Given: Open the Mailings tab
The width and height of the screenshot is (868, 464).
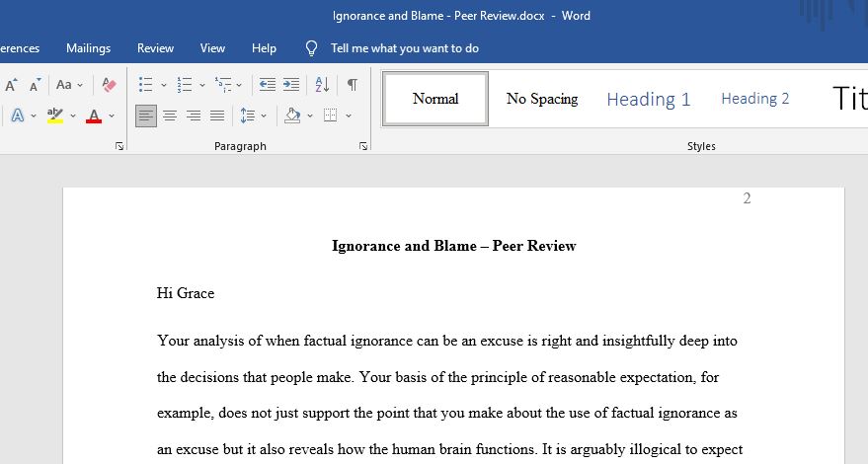Looking at the screenshot, I should [x=89, y=48].
